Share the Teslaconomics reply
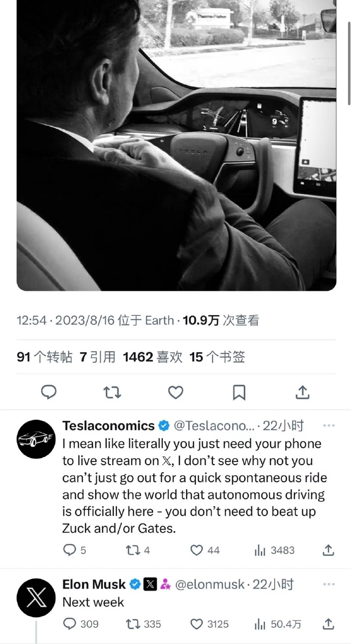The height and width of the screenshot is (644, 351). point(329,550)
